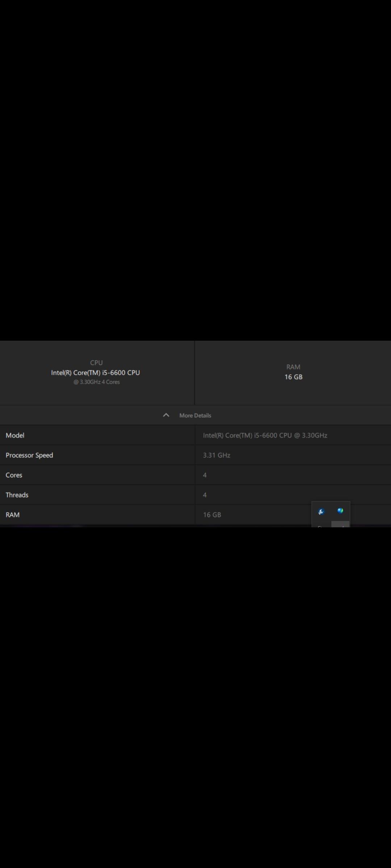Click the highlighted gray tile in tray popup
391x868 pixels.
[340, 524]
